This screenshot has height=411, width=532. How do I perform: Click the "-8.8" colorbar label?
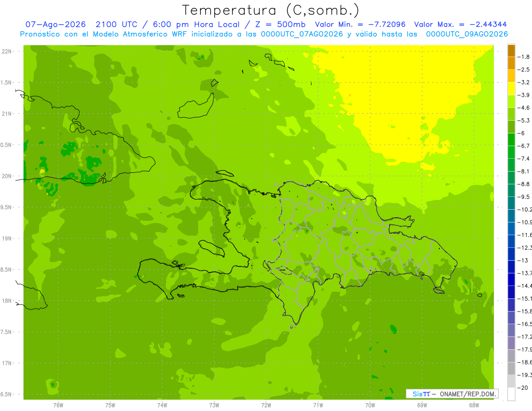[x=524, y=184]
